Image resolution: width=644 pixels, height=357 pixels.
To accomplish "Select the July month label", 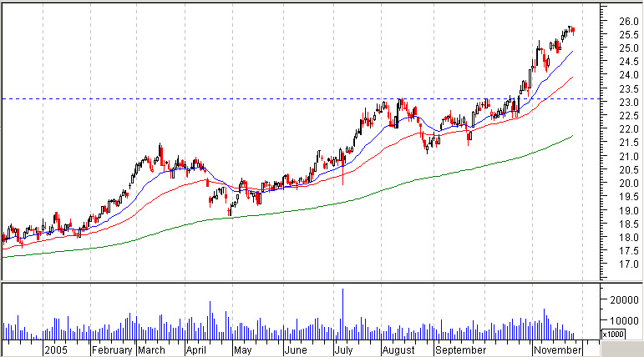I will coord(344,350).
